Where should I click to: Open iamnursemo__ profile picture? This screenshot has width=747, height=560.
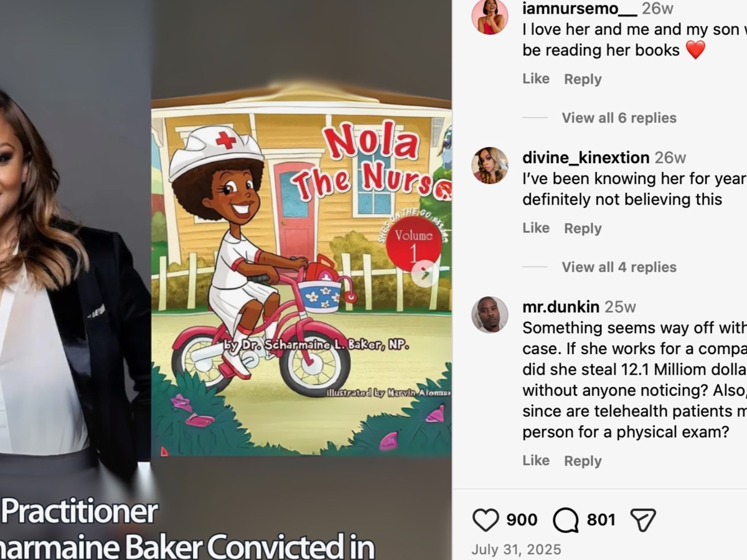tap(490, 16)
